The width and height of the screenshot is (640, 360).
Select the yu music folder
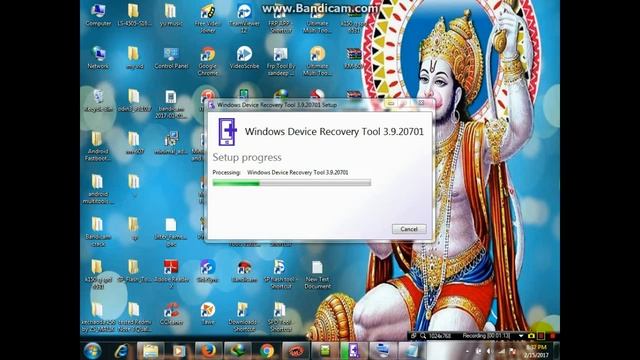[171, 16]
